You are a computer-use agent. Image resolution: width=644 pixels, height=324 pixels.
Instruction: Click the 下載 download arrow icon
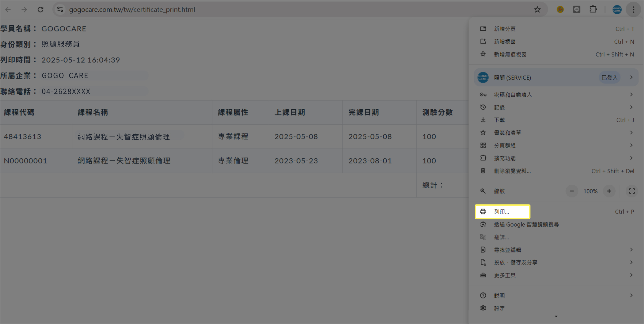483,120
